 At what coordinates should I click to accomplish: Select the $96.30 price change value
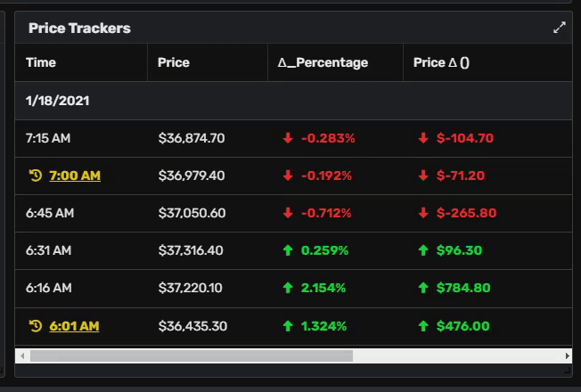pos(459,250)
